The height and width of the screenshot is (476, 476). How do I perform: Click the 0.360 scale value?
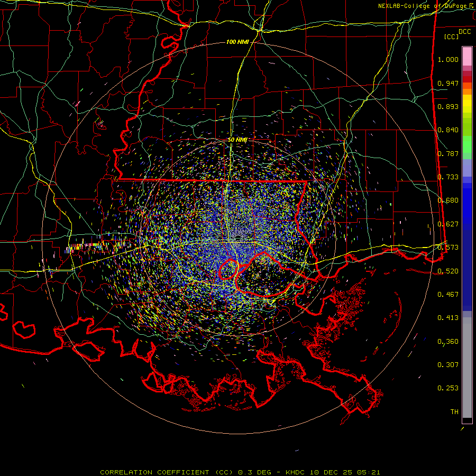[448, 342]
